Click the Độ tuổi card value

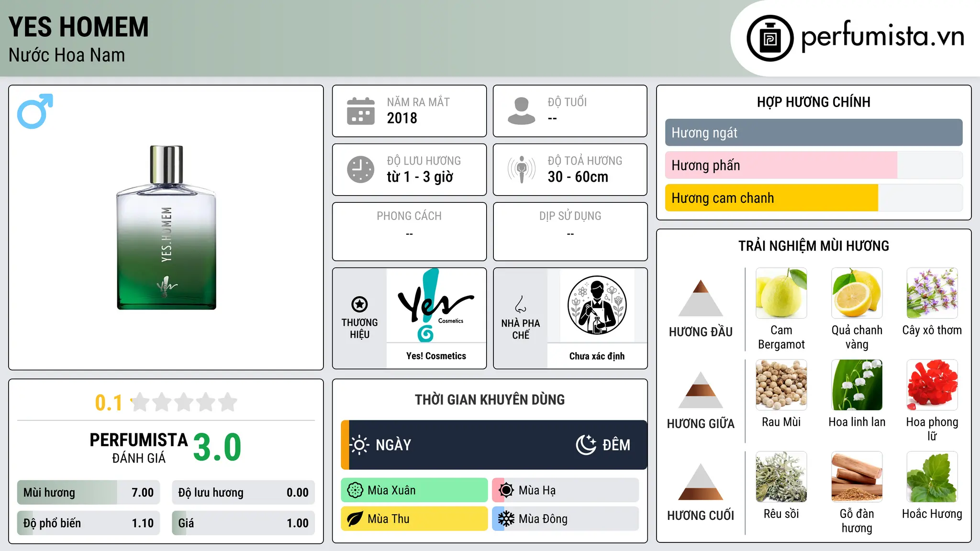[x=552, y=119]
